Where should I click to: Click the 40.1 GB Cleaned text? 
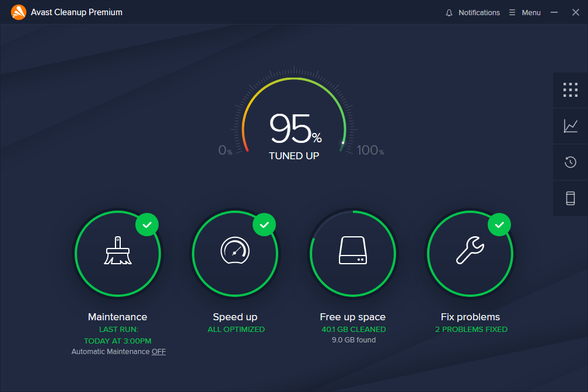353,329
